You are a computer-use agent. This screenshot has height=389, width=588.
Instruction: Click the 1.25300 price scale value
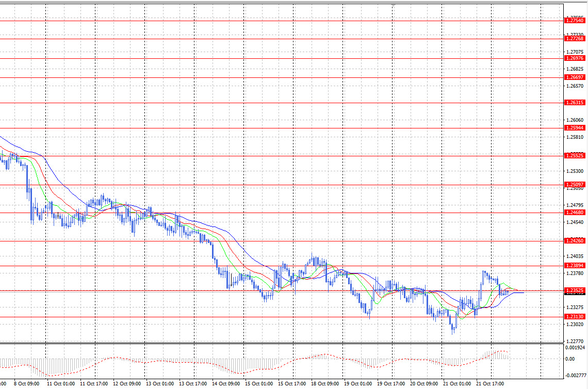[x=575, y=171]
